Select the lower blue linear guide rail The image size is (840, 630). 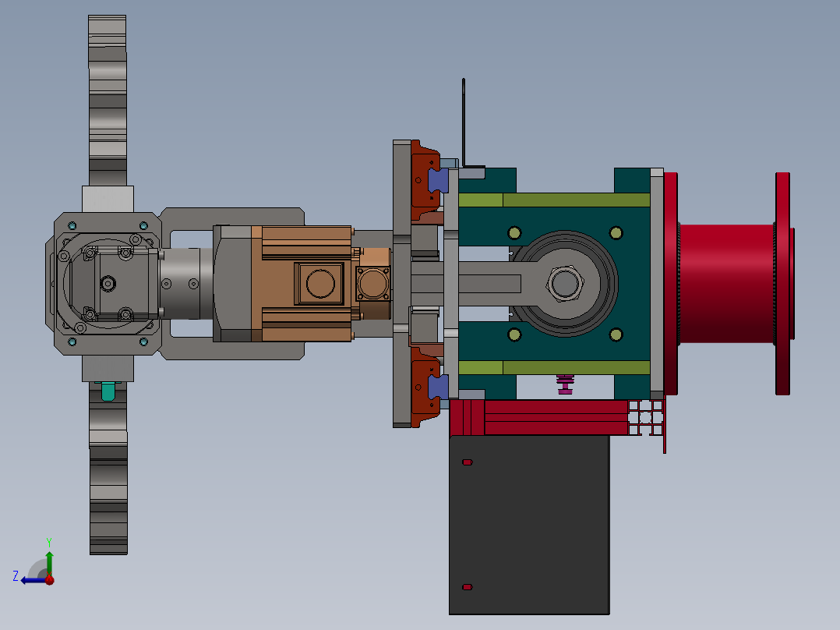[x=438, y=387]
